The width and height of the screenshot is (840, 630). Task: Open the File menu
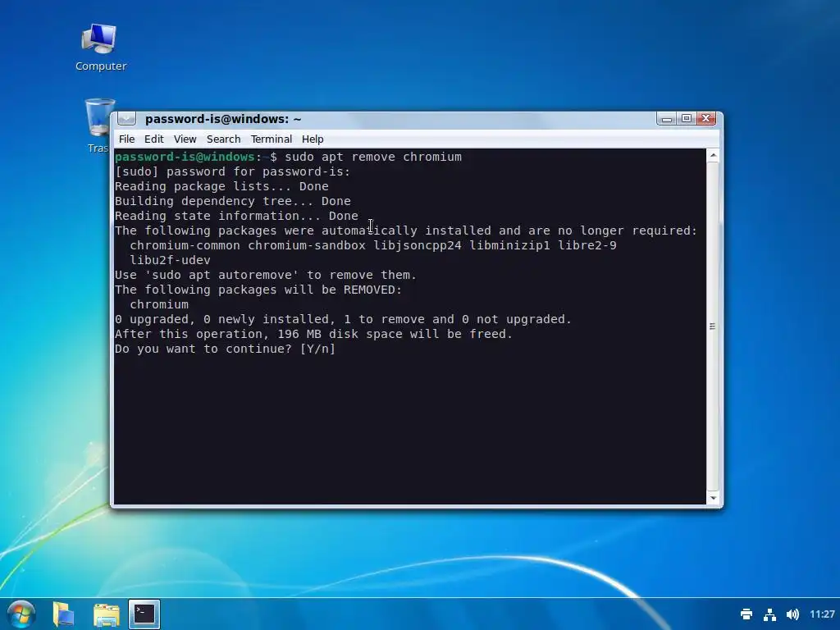(x=126, y=139)
